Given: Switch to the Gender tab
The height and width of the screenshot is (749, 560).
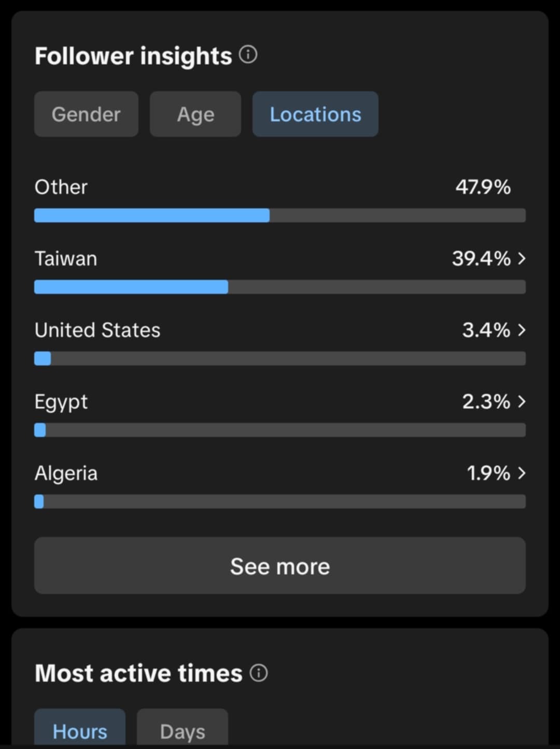Looking at the screenshot, I should 86,114.
